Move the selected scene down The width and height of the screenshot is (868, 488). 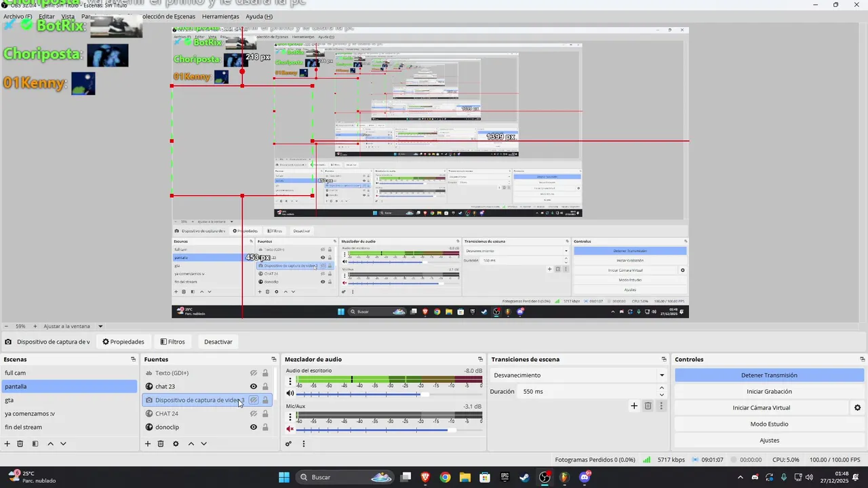pyautogui.click(x=63, y=444)
